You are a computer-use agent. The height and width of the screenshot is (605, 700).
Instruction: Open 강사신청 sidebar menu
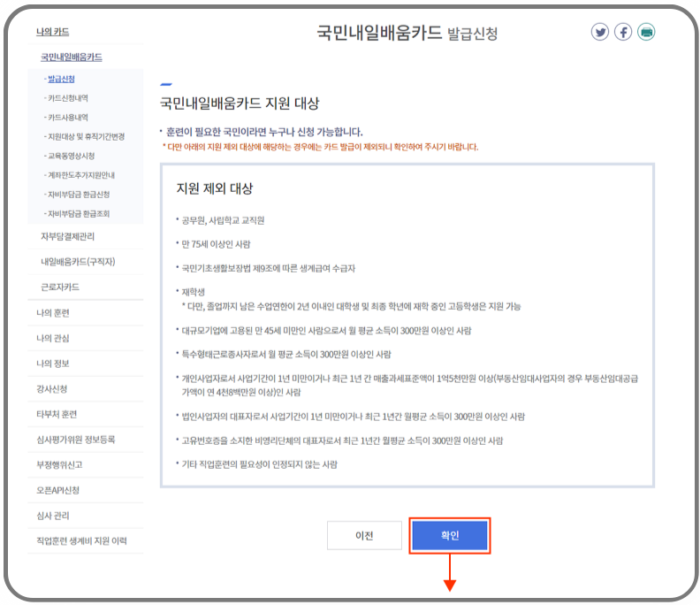[x=52, y=389]
